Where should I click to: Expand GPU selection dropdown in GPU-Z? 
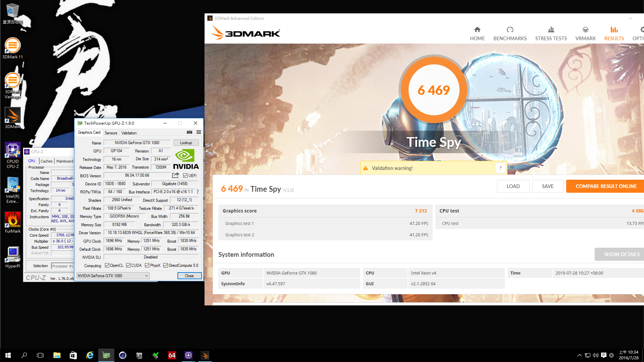[113, 276]
